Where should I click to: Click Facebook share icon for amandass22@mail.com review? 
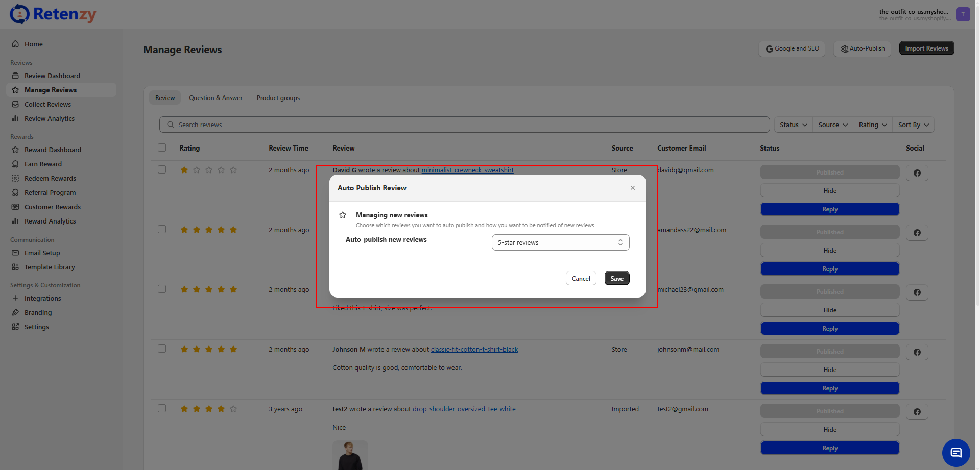[917, 233]
